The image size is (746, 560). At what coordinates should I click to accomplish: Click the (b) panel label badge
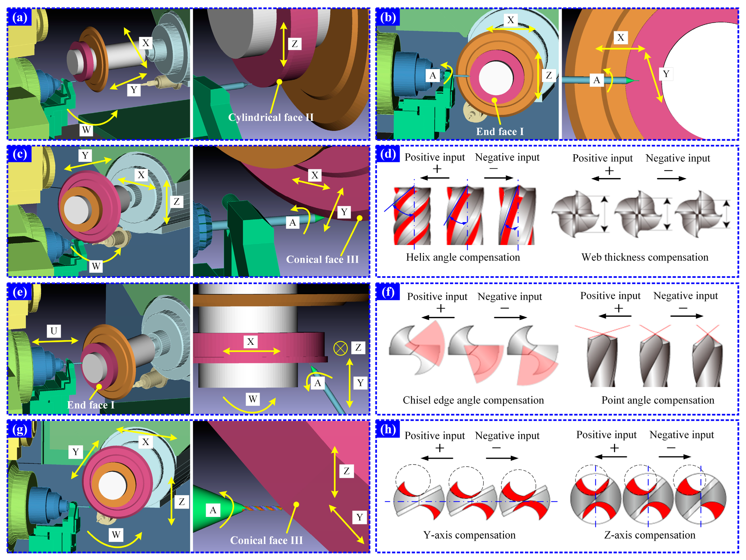pos(388,17)
